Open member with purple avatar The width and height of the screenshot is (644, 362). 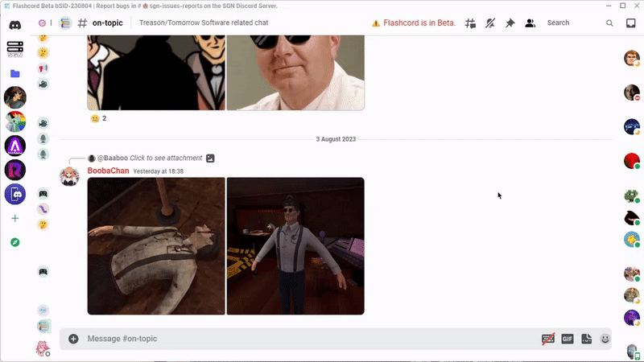click(632, 318)
